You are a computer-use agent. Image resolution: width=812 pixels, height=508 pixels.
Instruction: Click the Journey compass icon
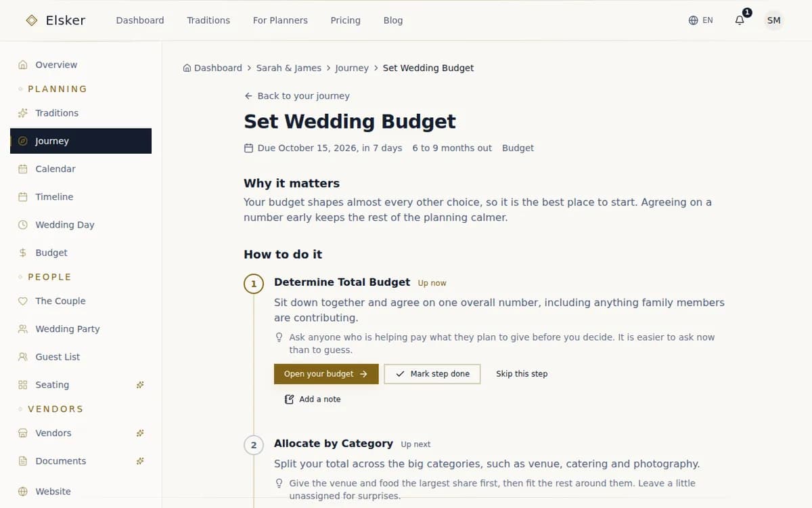(x=22, y=141)
